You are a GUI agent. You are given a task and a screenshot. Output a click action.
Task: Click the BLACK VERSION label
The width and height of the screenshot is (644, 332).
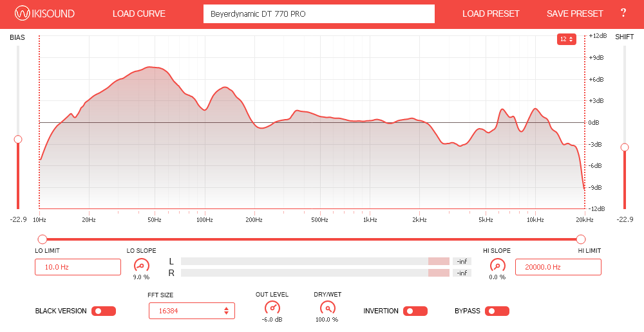coord(61,311)
